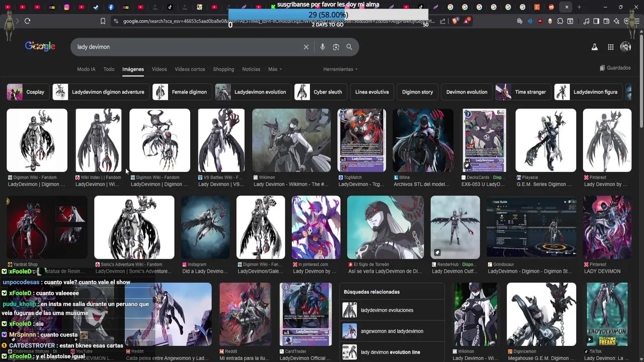Close the active browser tab
The image size is (644, 362).
(x=567, y=7)
